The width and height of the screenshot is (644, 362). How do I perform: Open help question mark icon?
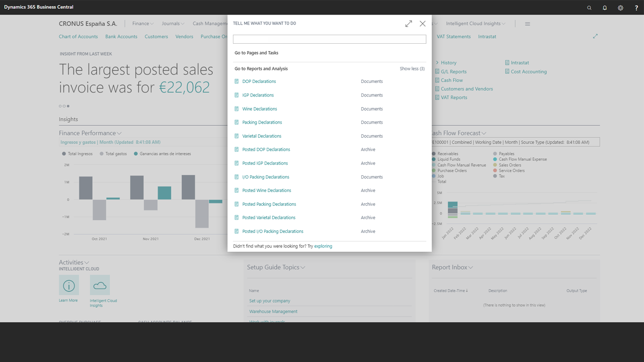tap(636, 8)
